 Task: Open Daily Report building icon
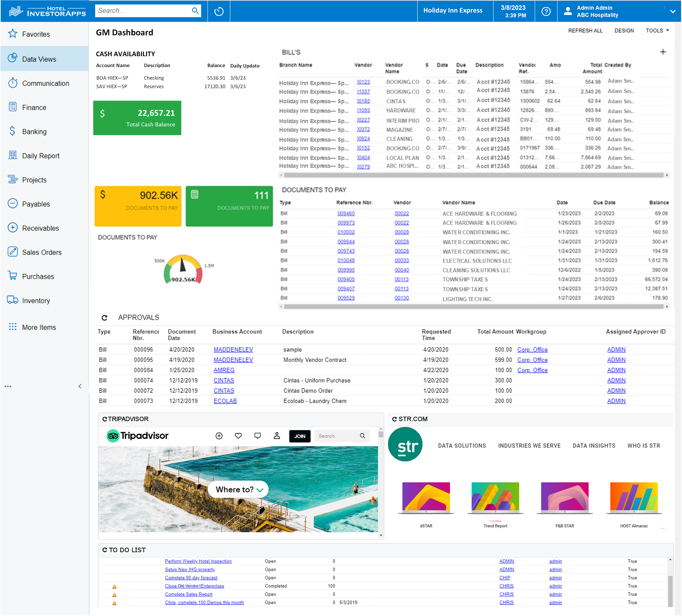pyautogui.click(x=13, y=155)
